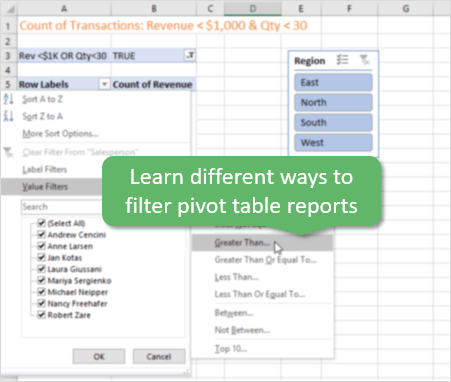The height and width of the screenshot is (382, 451).
Task: Click the 'Count of Revenue' header cell
Action: click(x=154, y=84)
